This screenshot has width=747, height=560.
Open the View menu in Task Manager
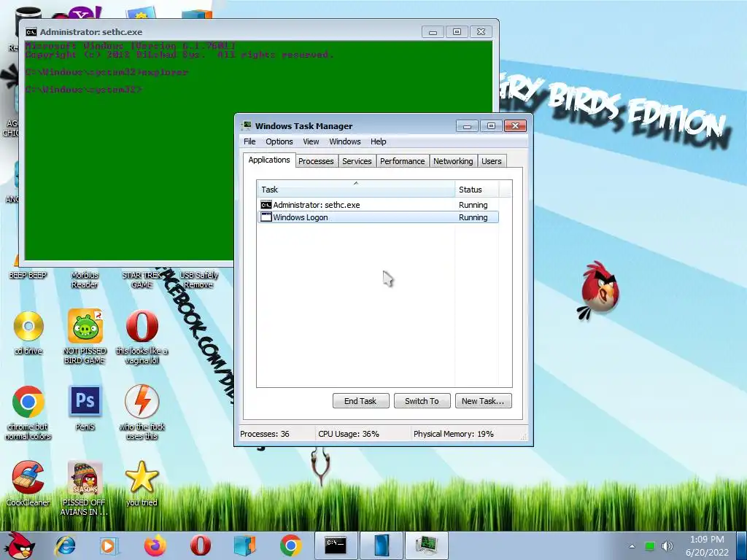click(311, 141)
